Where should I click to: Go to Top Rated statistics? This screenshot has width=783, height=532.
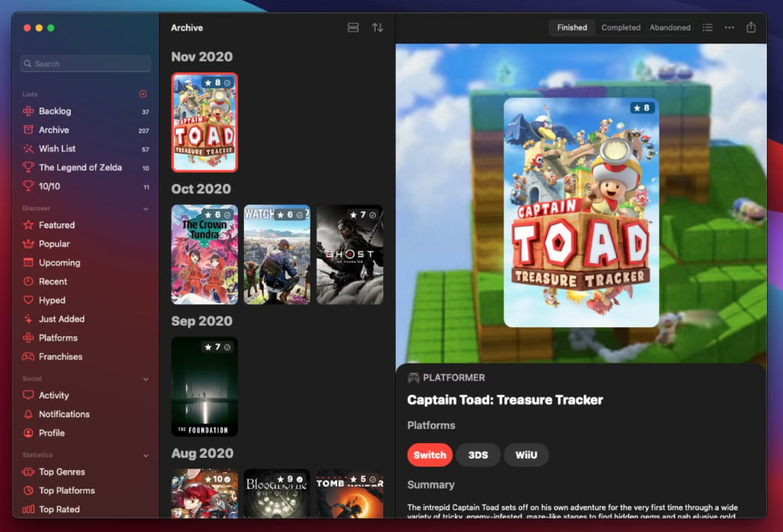pyautogui.click(x=86, y=510)
